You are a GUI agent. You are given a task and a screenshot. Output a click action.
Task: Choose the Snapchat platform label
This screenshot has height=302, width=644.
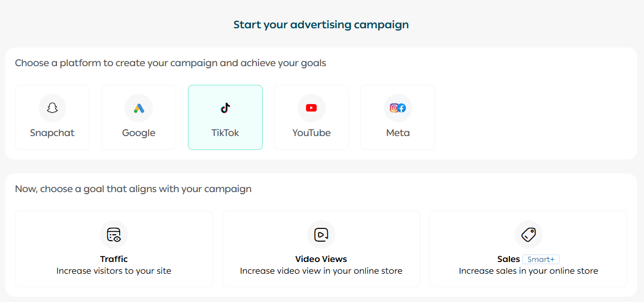tap(52, 133)
